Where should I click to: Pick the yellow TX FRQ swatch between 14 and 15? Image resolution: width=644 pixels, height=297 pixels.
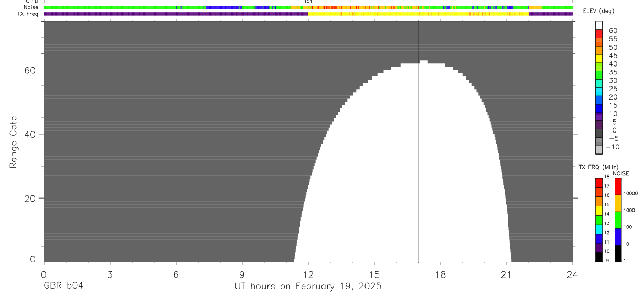[599, 210]
